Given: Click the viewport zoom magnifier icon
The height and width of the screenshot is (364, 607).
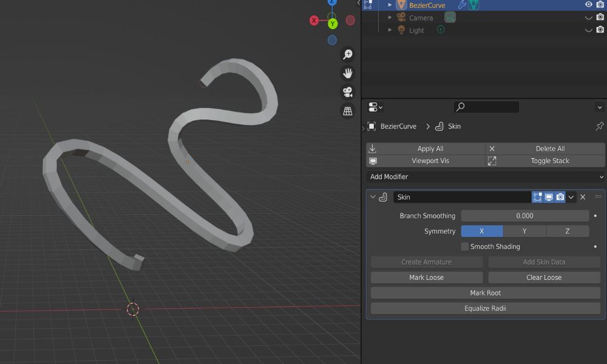Looking at the screenshot, I should pos(348,55).
